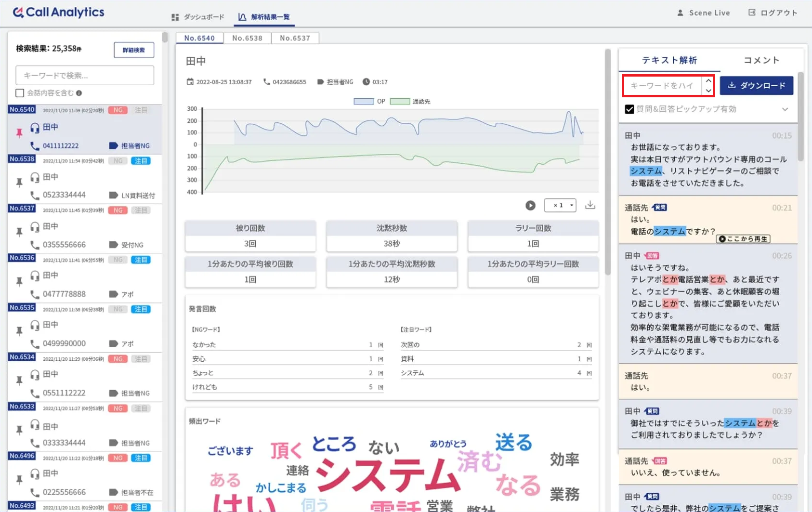This screenshot has width=812, height=512.
Task: Click the detail icon for 安心
Action: click(x=380, y=359)
